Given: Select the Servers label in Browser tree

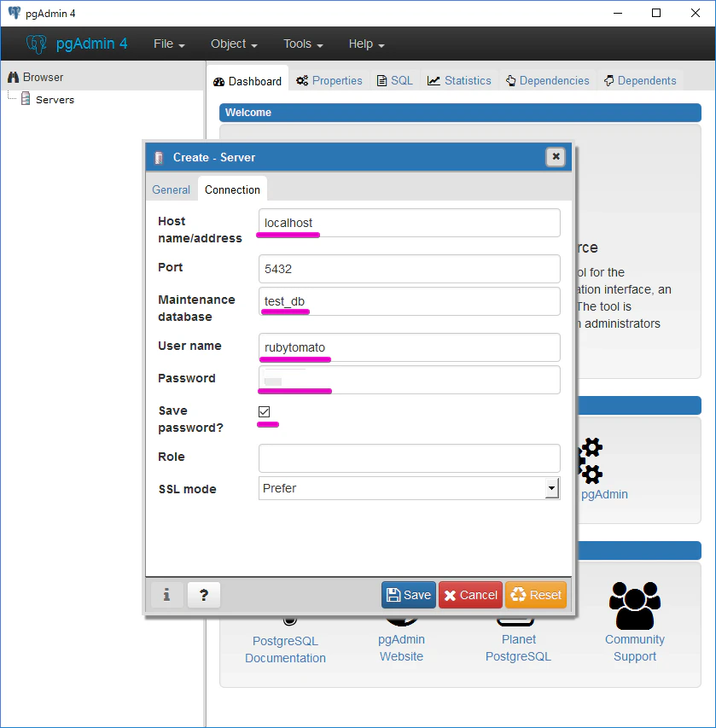Looking at the screenshot, I should point(55,100).
